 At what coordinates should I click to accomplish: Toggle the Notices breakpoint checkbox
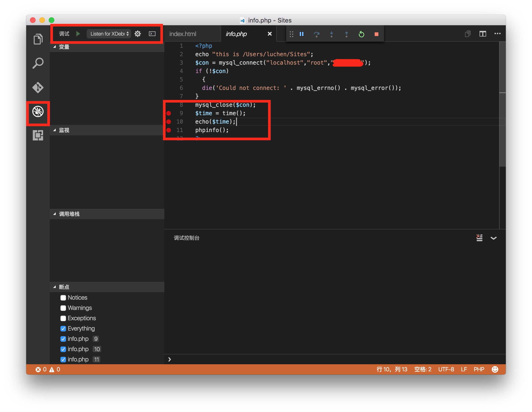click(x=63, y=298)
